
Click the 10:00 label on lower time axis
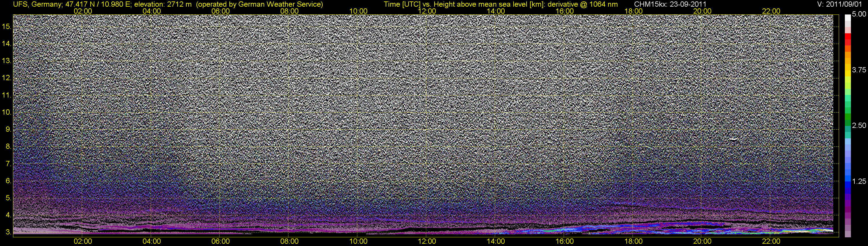(358, 241)
